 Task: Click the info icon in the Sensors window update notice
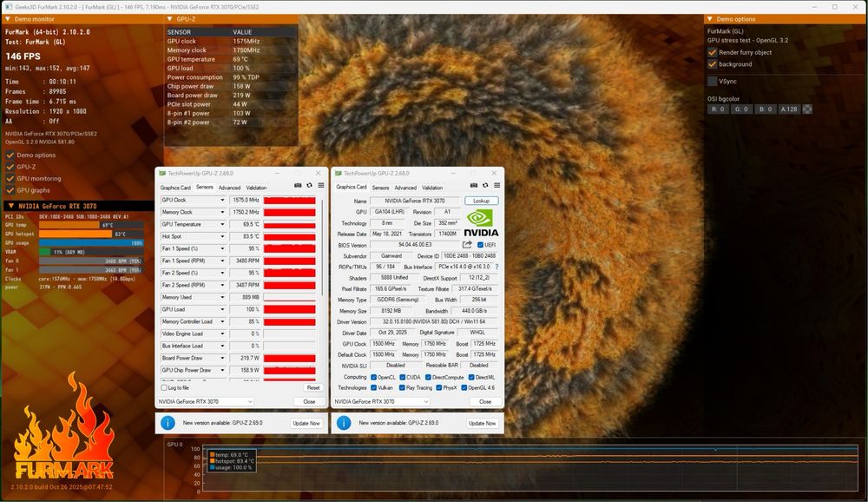pyautogui.click(x=168, y=423)
